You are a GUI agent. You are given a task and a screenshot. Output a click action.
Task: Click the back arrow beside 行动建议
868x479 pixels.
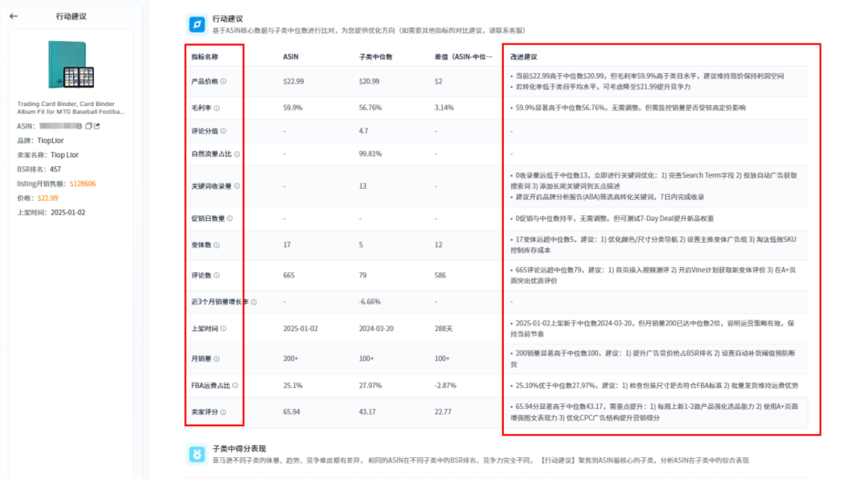(x=14, y=17)
